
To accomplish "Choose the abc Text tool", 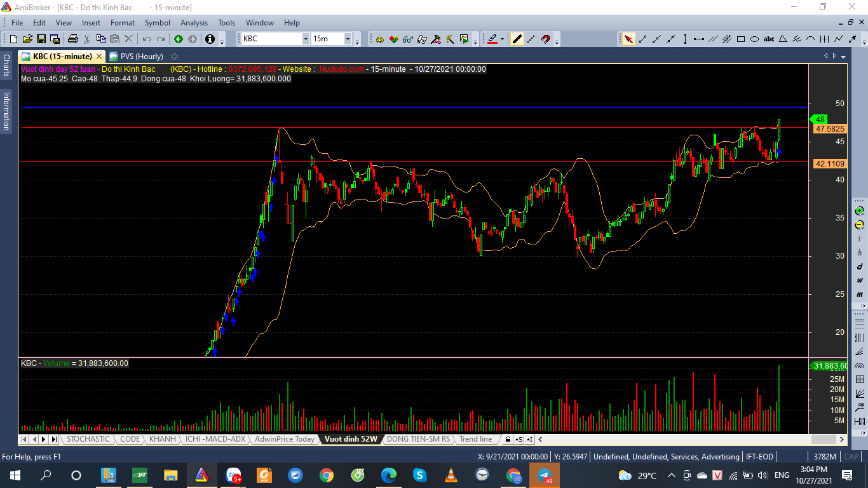I will [769, 39].
